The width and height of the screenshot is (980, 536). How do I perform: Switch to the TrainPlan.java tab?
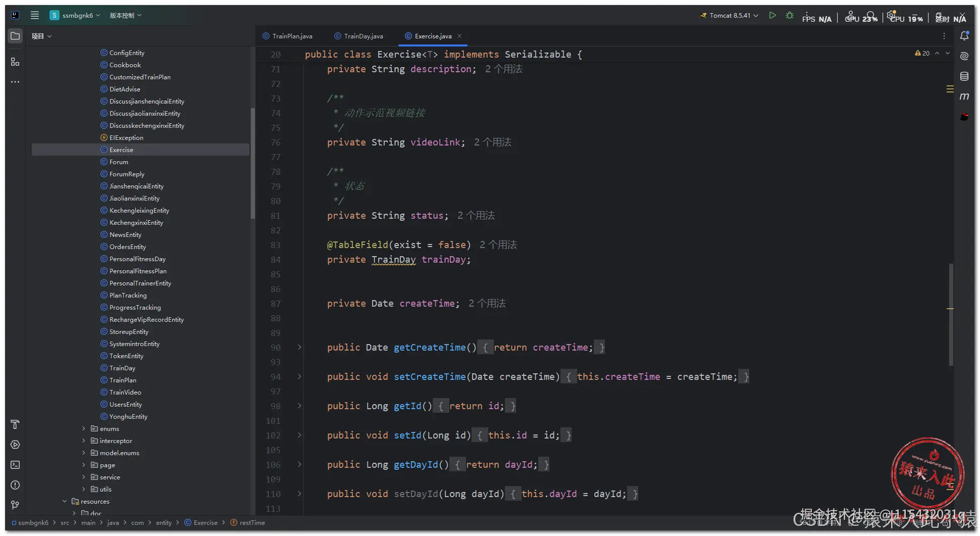coord(288,36)
